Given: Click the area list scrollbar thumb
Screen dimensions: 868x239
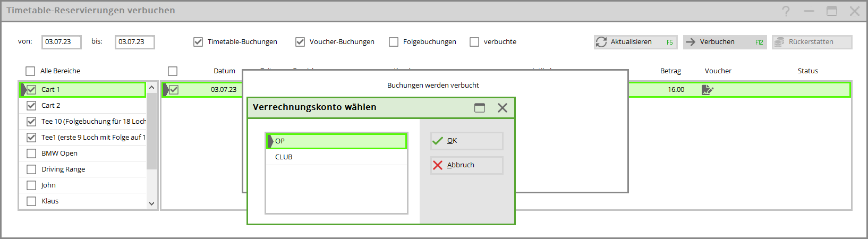Looking at the screenshot, I should click(152, 131).
